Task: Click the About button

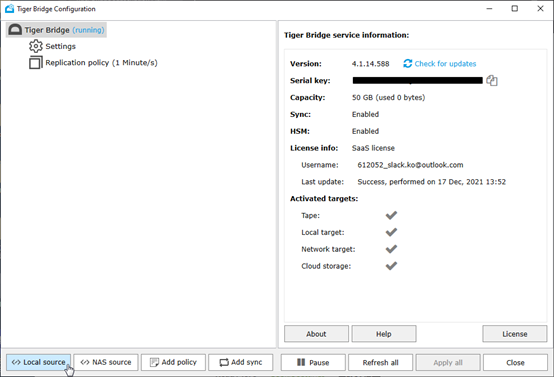Action: [x=316, y=334]
